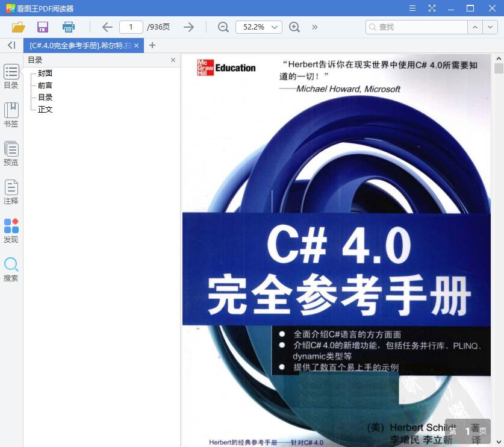Add a new tab with the plus button
This screenshot has height=447, width=504.
(152, 45)
